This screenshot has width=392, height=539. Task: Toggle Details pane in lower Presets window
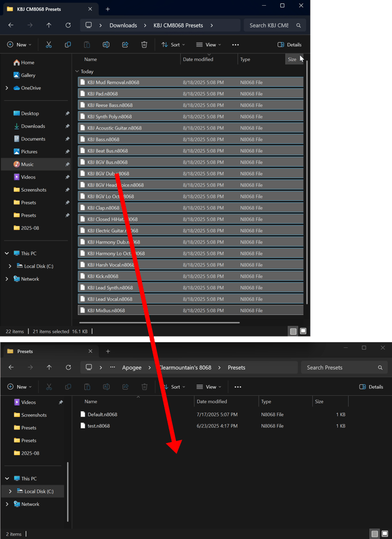[371, 387]
